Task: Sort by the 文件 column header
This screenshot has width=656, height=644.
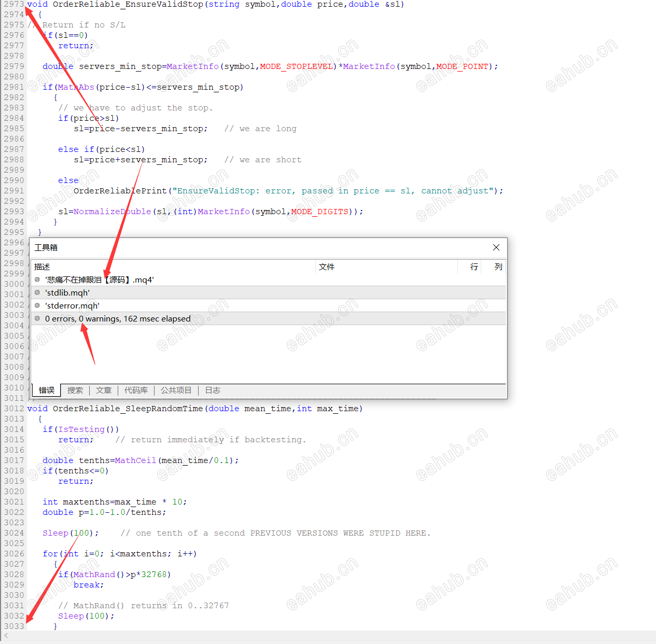Action: 386,267
